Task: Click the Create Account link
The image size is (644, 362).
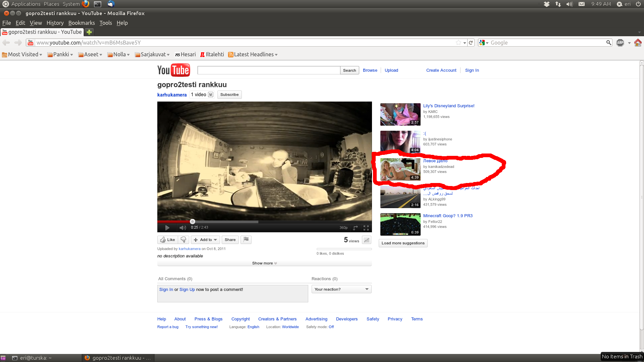Action: tap(441, 70)
